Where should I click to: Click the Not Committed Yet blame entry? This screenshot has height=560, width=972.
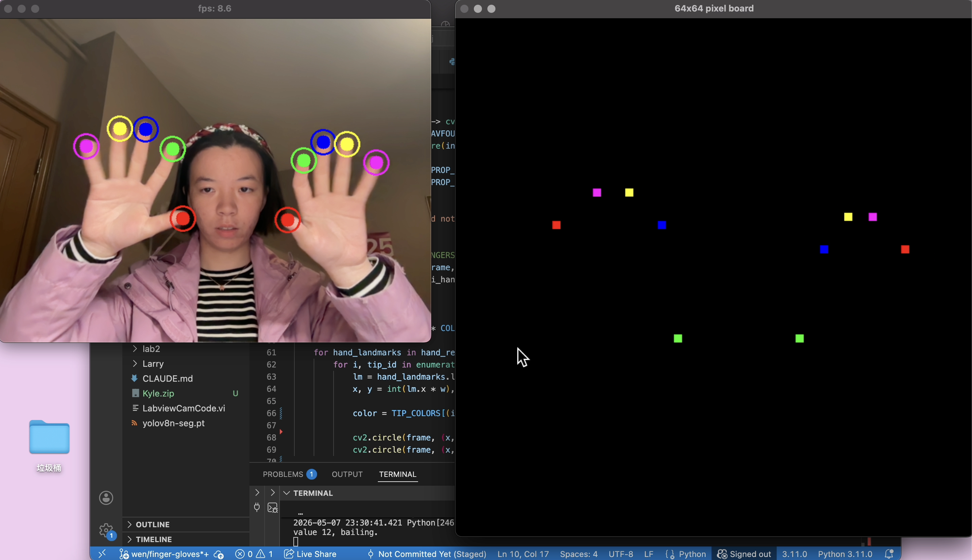coord(427,554)
